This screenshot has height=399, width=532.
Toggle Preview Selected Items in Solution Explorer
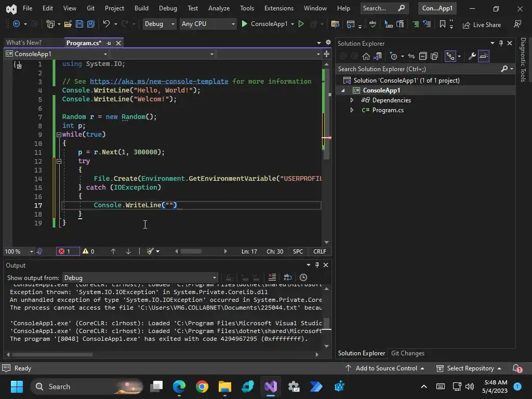[x=484, y=56]
